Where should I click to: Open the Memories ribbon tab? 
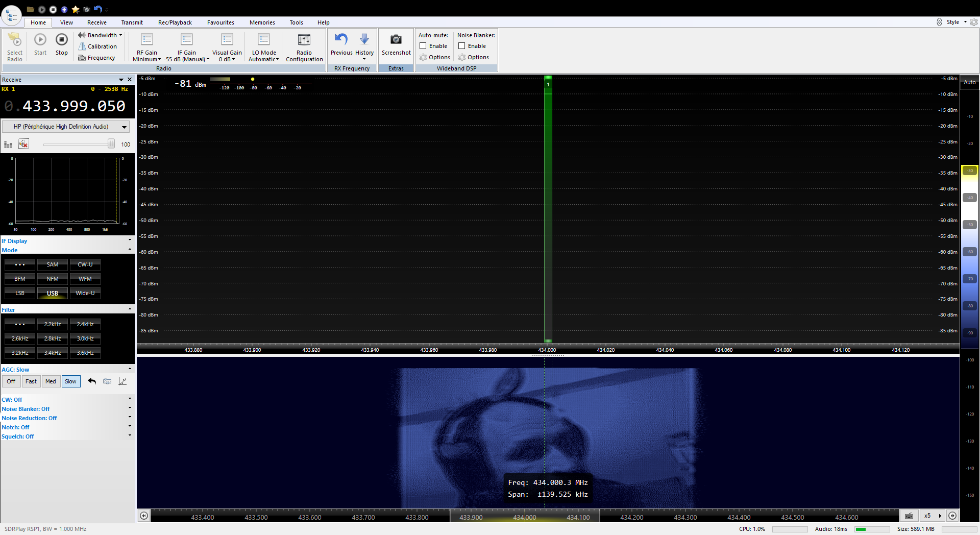pos(262,22)
